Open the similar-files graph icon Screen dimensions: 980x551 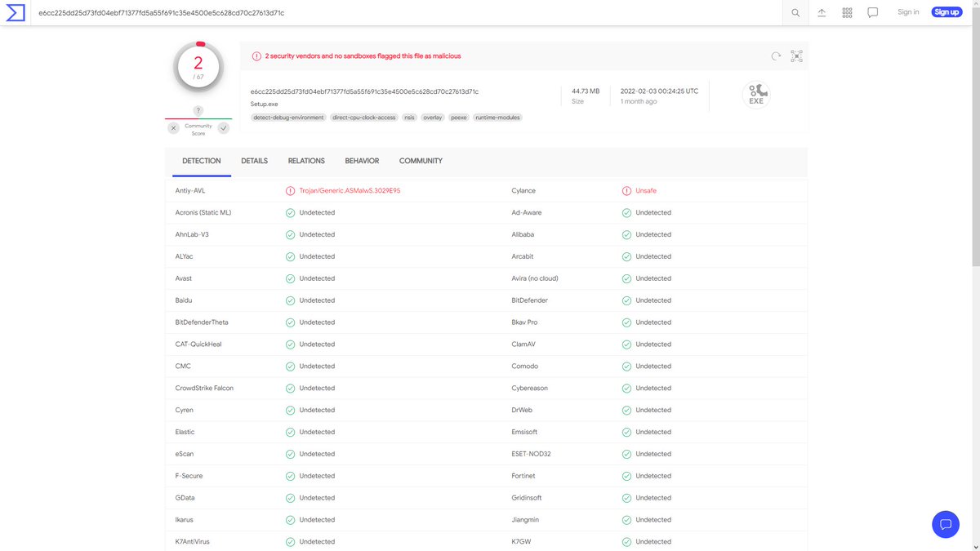coord(796,56)
